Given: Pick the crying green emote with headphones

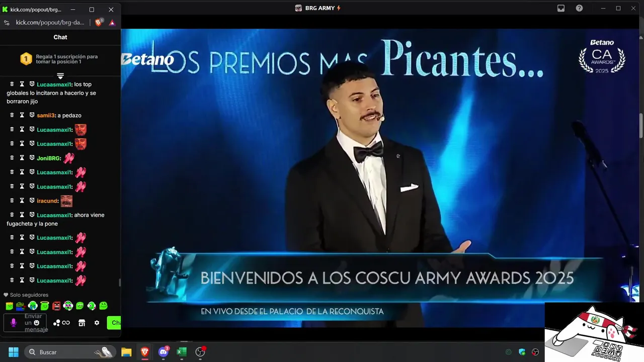Looking at the screenshot, I should point(33,306).
